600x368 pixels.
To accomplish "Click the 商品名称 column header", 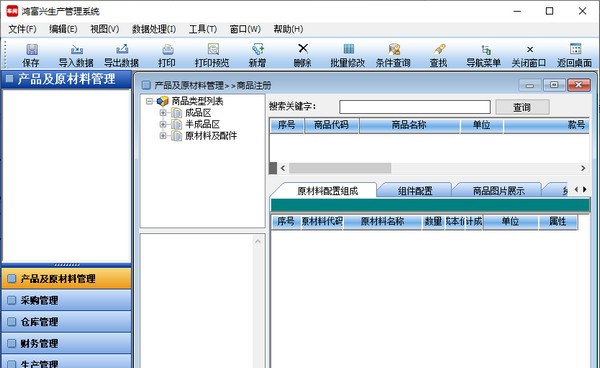I will [409, 125].
